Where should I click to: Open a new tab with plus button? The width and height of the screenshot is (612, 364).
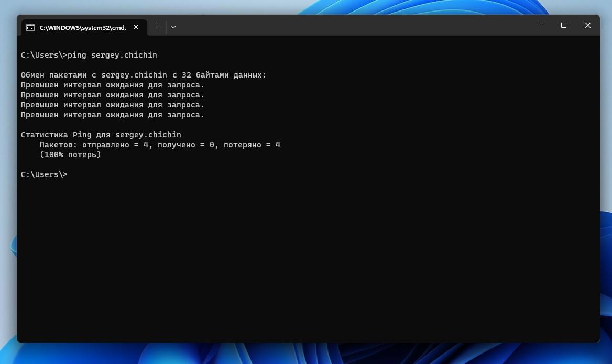pyautogui.click(x=158, y=27)
